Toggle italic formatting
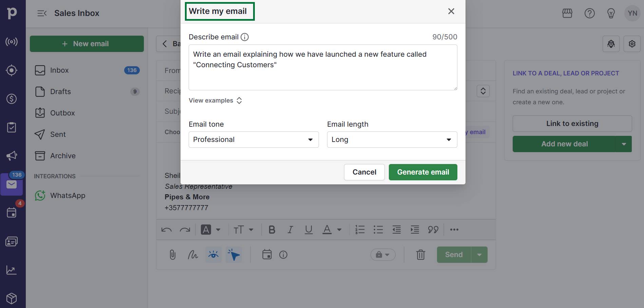Screen dimensions: 644x308 [x=290, y=230]
